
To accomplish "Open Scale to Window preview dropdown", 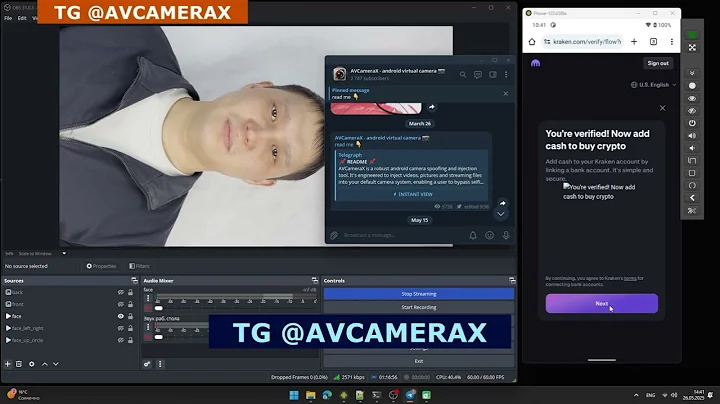I will (64, 253).
